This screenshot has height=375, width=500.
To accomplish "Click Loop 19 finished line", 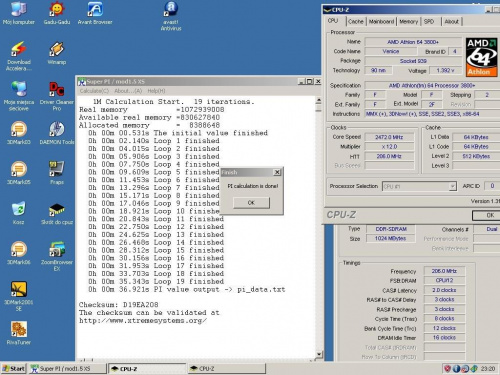I will click(156, 282).
